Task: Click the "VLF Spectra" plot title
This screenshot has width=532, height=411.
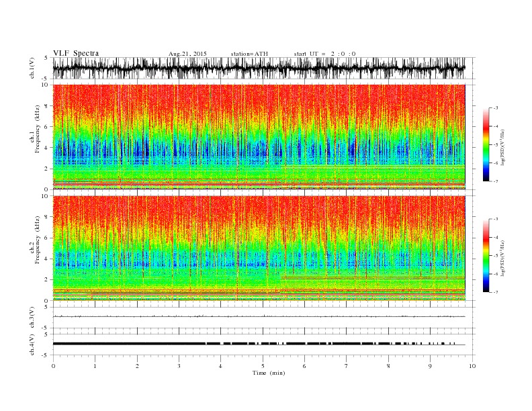Action: click(x=76, y=53)
